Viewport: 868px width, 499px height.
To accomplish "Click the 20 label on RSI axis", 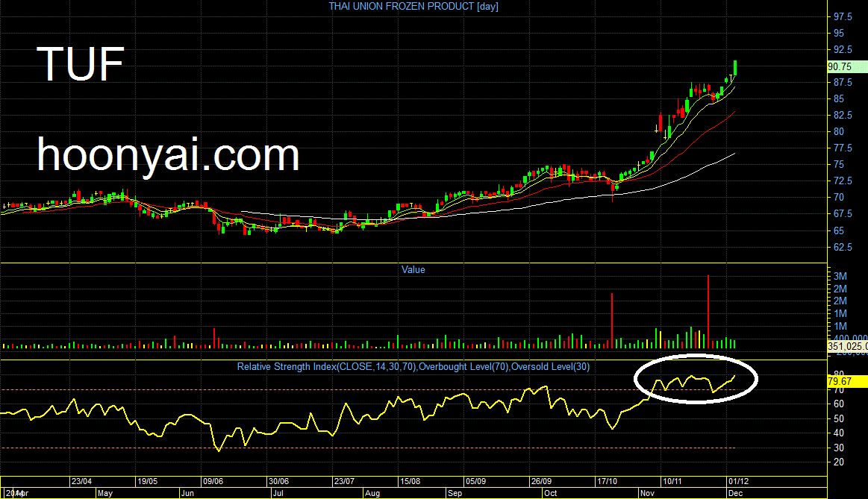I will pos(839,462).
